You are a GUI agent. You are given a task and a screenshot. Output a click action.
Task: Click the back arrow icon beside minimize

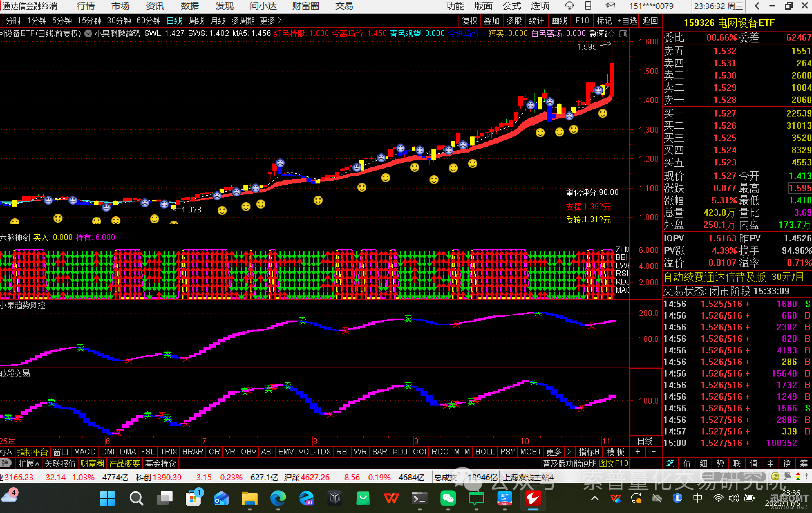coord(757,6)
